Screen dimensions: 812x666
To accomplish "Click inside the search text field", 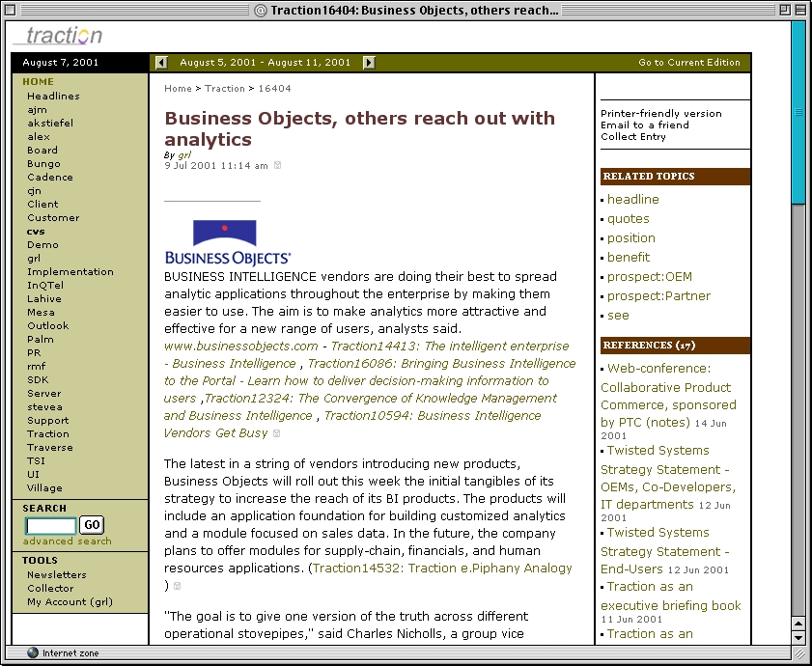I will coord(50,526).
